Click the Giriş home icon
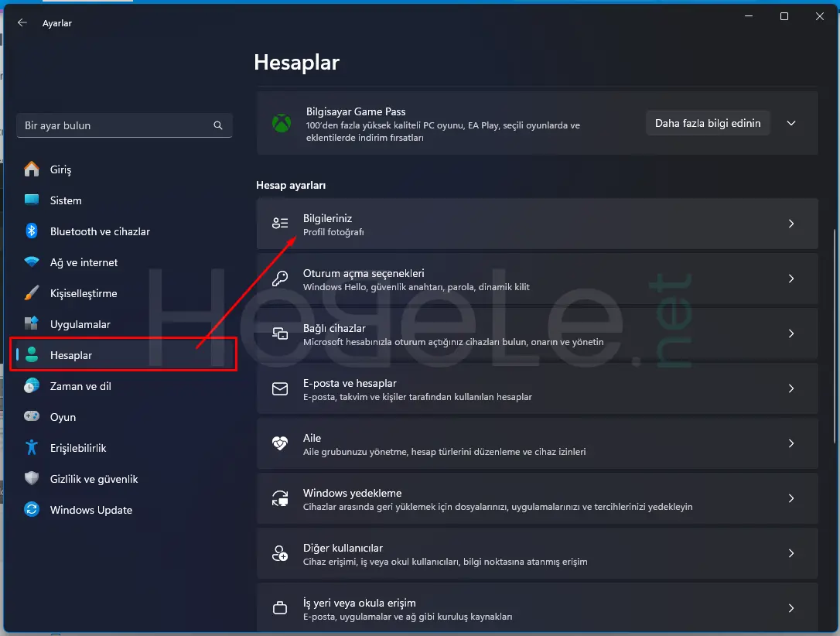This screenshot has width=840, height=636. pos(32,169)
